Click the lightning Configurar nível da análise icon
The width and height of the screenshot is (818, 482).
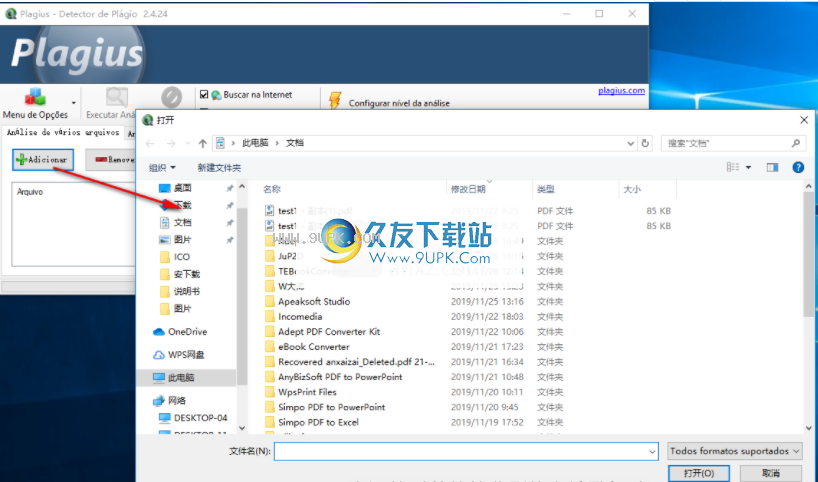point(335,100)
